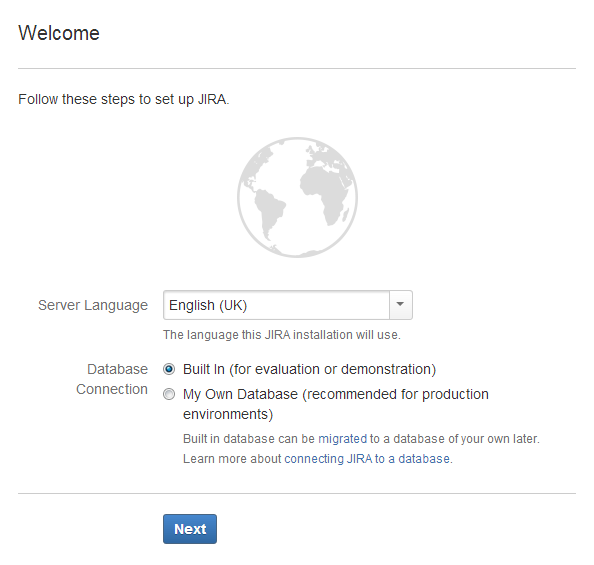Click the blue Next button
594x565 pixels.
point(190,529)
